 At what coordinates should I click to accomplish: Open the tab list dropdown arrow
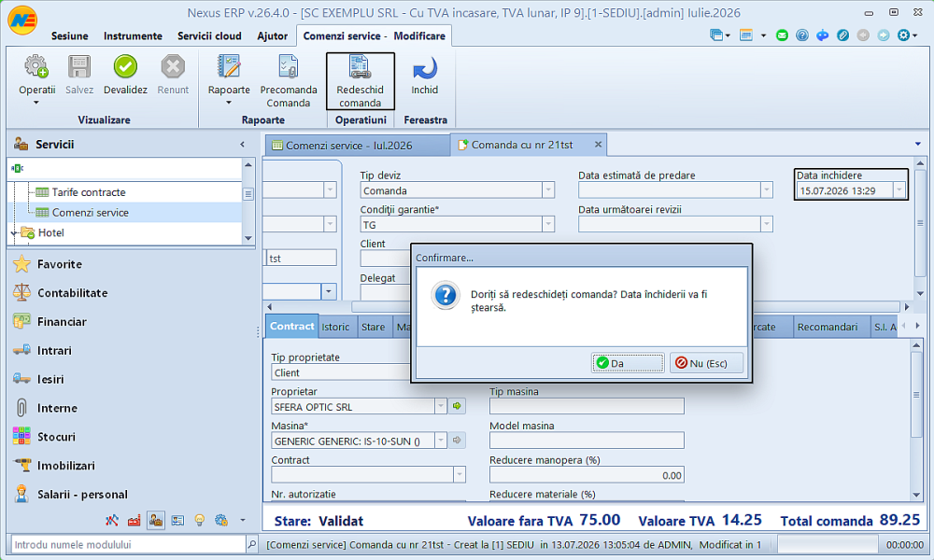coord(918,144)
